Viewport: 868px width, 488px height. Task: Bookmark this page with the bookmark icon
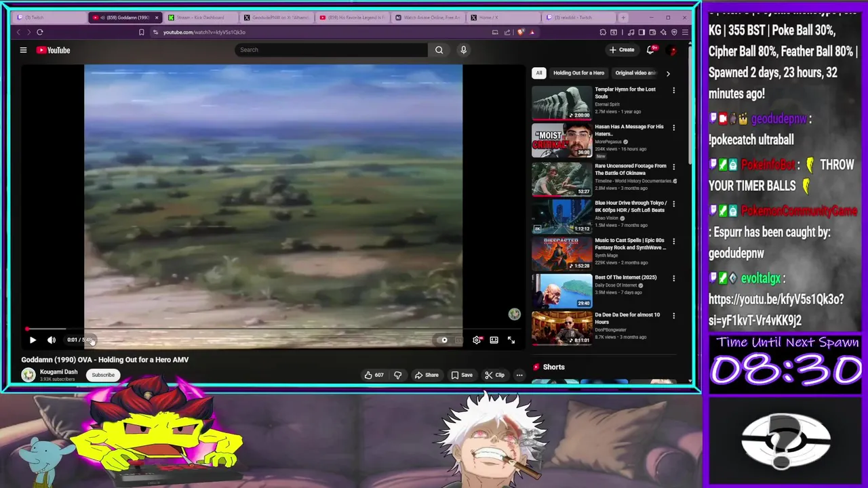tap(141, 32)
